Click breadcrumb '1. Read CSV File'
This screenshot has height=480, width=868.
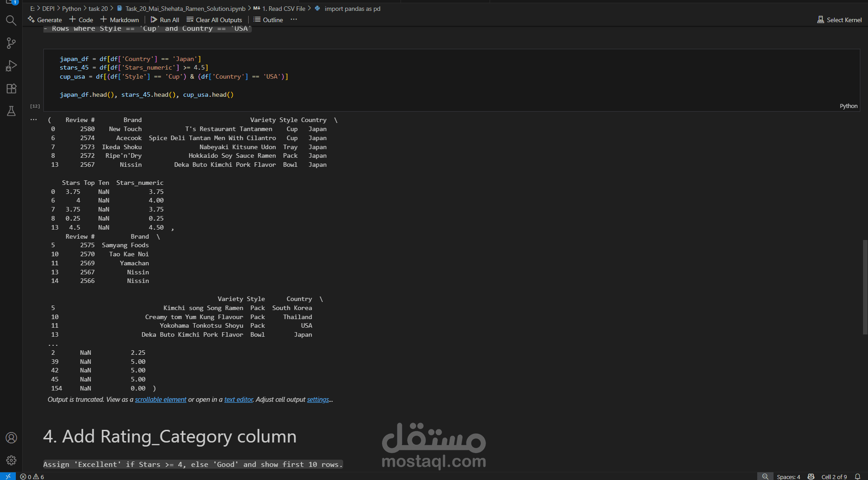point(283,9)
